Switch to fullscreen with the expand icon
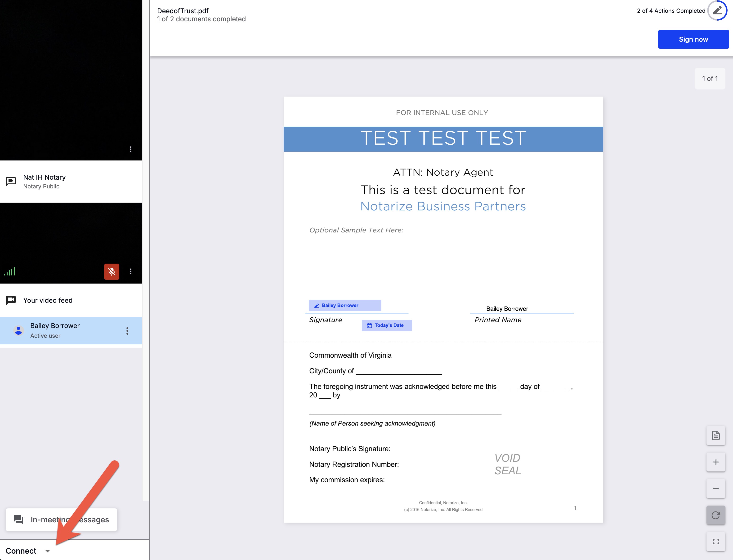The width and height of the screenshot is (733, 560). [716, 542]
